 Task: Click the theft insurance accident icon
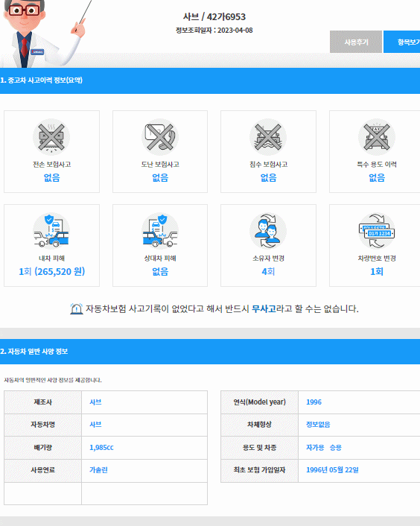(x=160, y=137)
